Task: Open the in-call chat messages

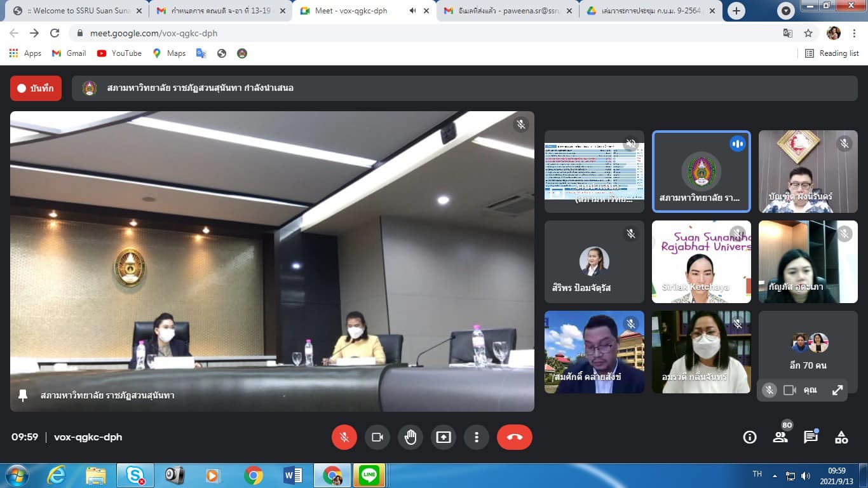Action: point(811,437)
